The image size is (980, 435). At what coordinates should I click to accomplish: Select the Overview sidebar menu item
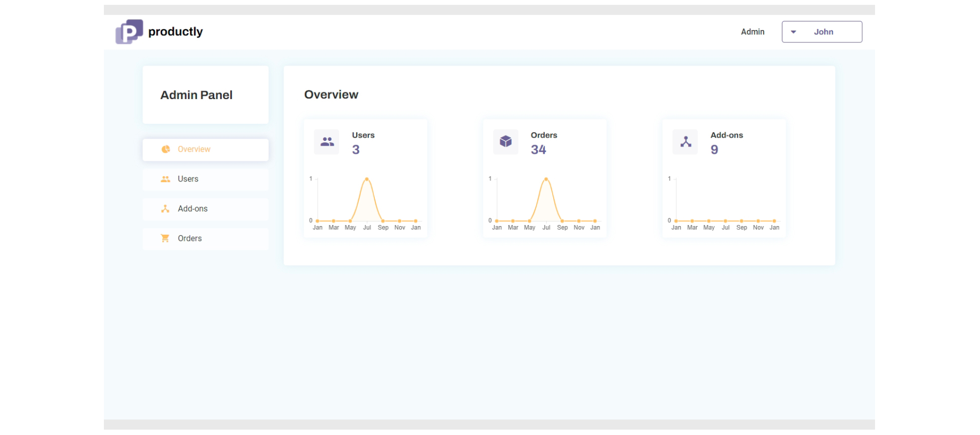click(206, 149)
